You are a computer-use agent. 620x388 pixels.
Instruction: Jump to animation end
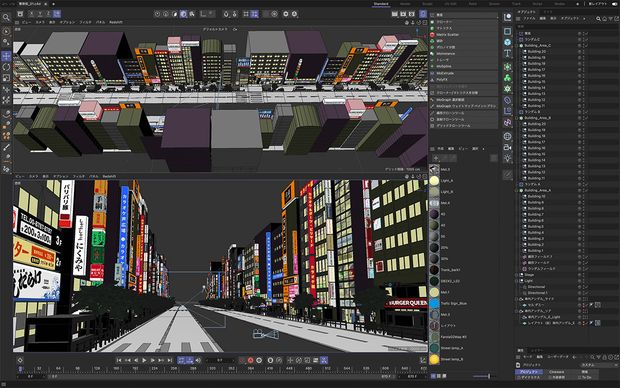tap(170, 360)
